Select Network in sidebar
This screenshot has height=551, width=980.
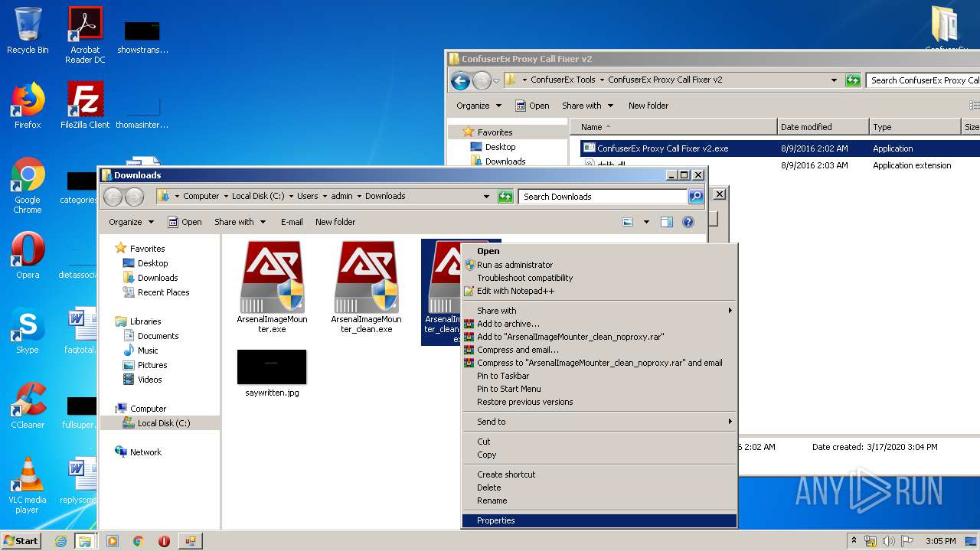(145, 452)
